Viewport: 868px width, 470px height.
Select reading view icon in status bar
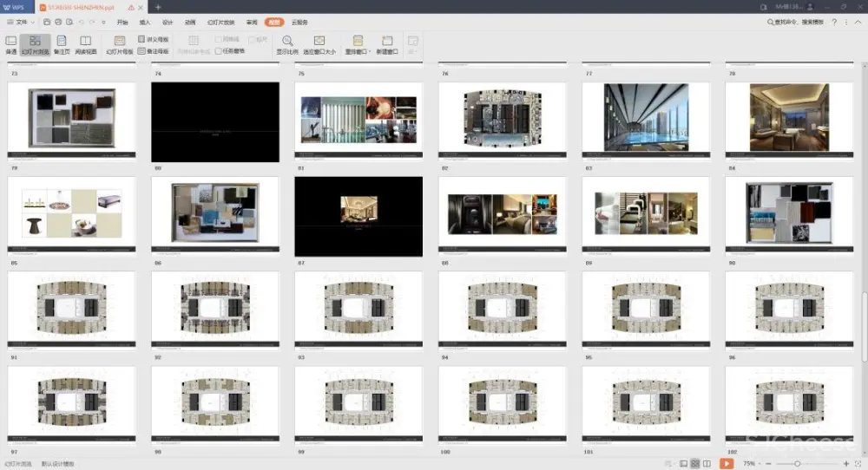[707, 463]
